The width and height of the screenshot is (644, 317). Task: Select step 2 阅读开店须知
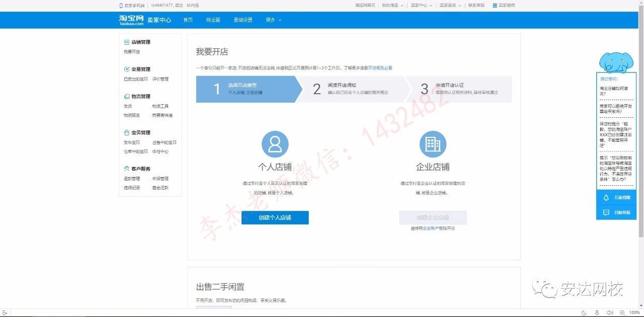pos(354,89)
